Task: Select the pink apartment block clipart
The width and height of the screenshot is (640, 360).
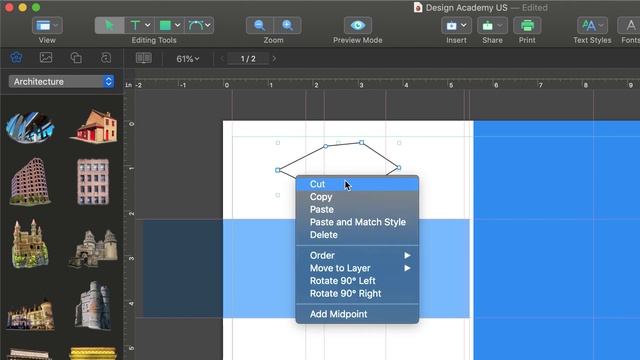Action: coord(93,182)
